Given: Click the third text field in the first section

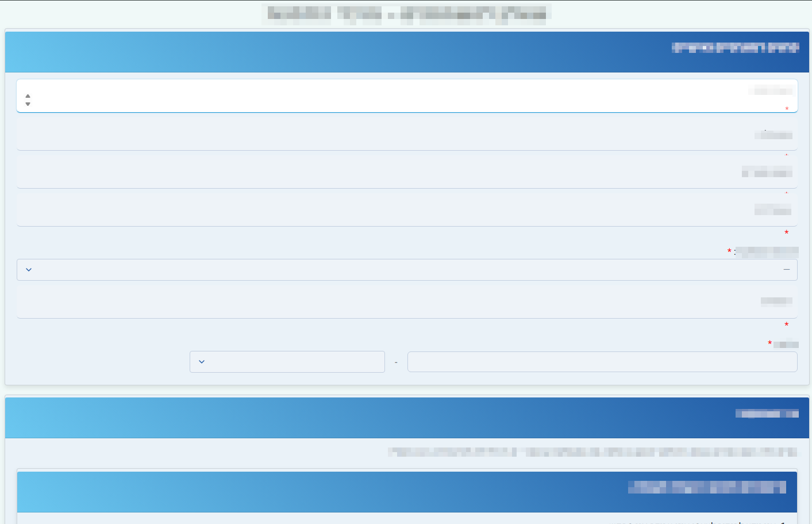Looking at the screenshot, I should pyautogui.click(x=407, y=172).
